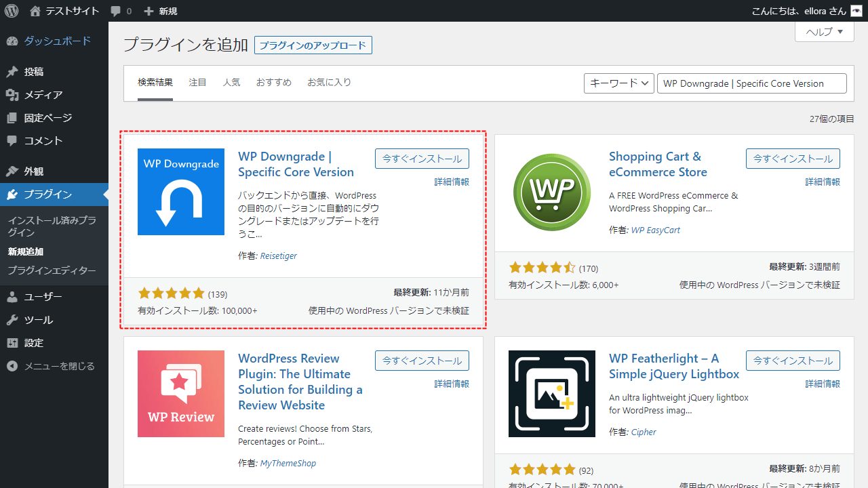Image resolution: width=868 pixels, height=488 pixels.
Task: Switch to the 人気 tab
Action: click(232, 83)
